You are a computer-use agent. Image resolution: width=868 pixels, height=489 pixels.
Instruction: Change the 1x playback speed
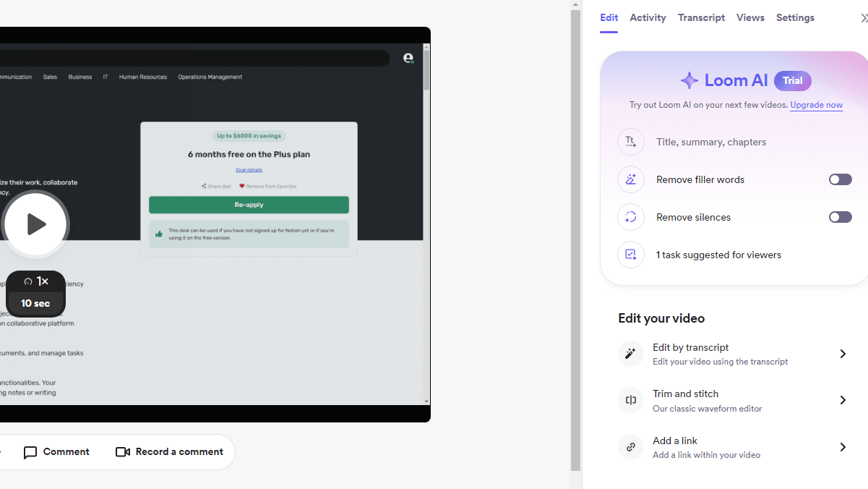(36, 281)
